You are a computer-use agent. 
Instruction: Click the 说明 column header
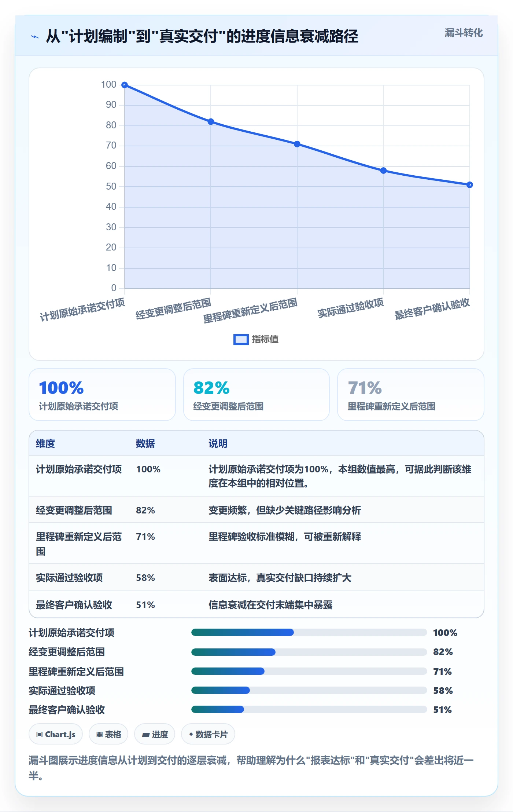point(218,443)
